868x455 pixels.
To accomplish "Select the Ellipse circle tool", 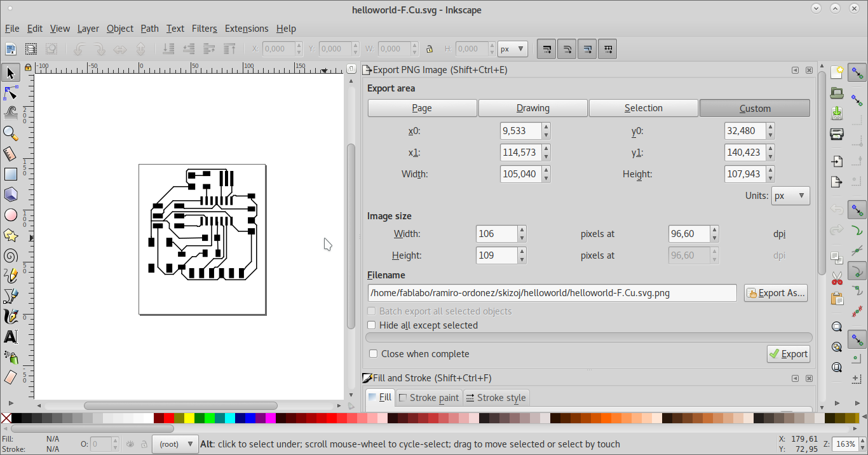I will click(10, 215).
